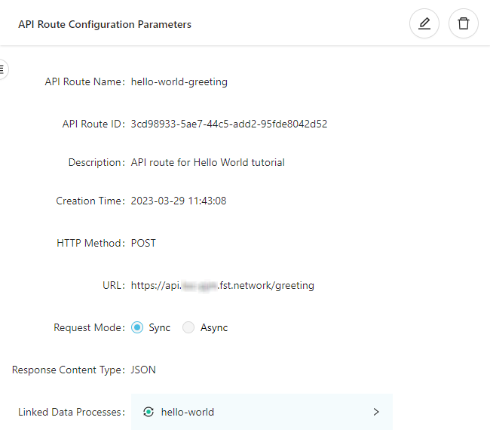Click the data process icon beside hello-world
490x448 pixels.
149,412
